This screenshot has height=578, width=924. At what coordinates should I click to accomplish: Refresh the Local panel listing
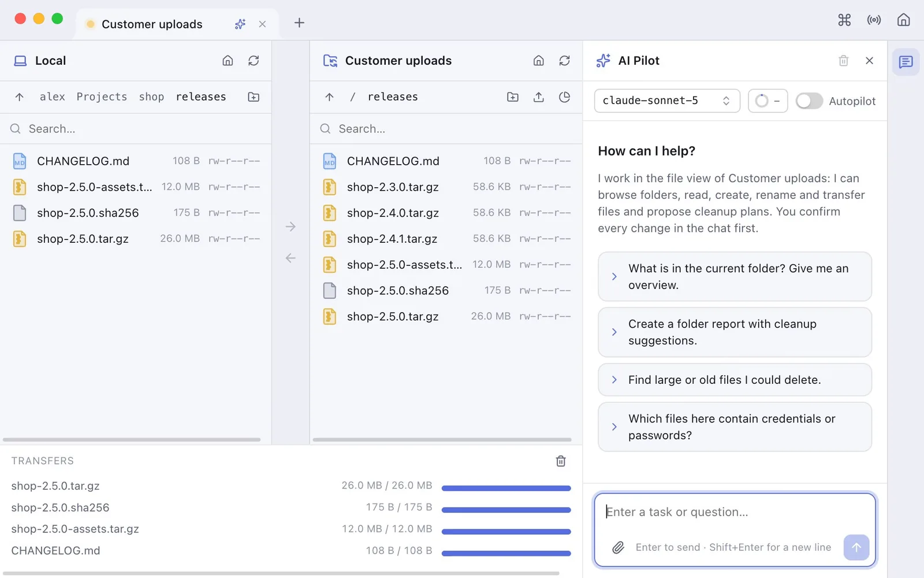[254, 61]
